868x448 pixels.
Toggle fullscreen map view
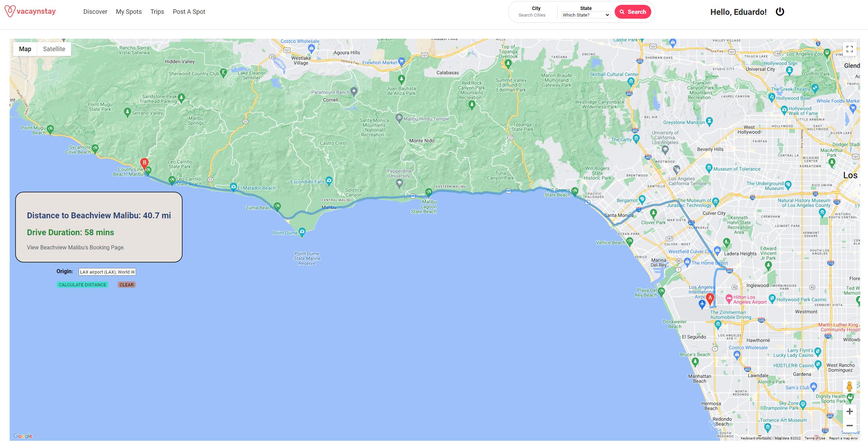pyautogui.click(x=850, y=49)
